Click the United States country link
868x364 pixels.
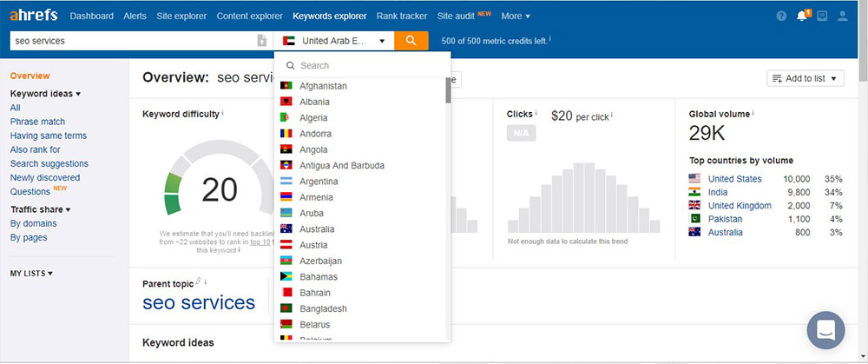(x=734, y=178)
